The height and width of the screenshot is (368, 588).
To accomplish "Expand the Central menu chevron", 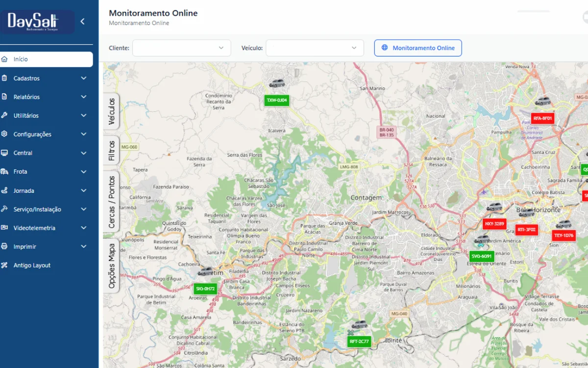I will click(84, 153).
